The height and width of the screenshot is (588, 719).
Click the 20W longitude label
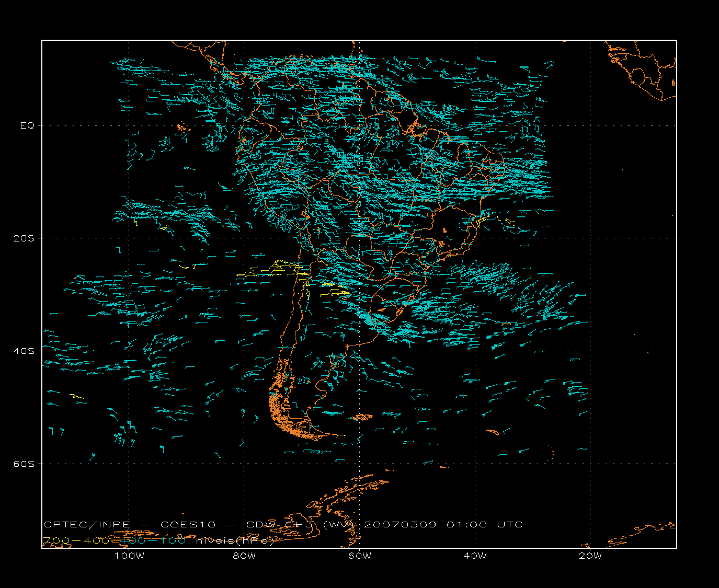(590, 556)
